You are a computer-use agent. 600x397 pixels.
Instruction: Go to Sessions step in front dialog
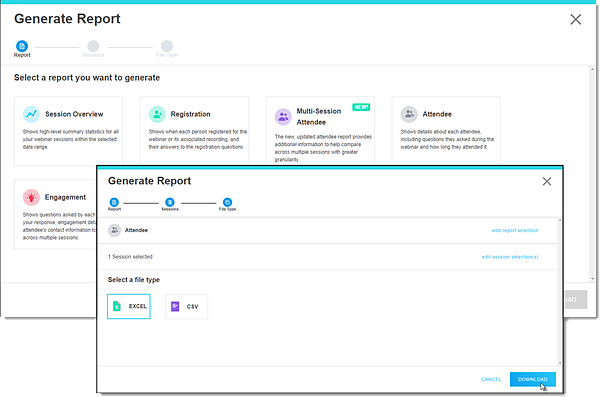(x=170, y=202)
